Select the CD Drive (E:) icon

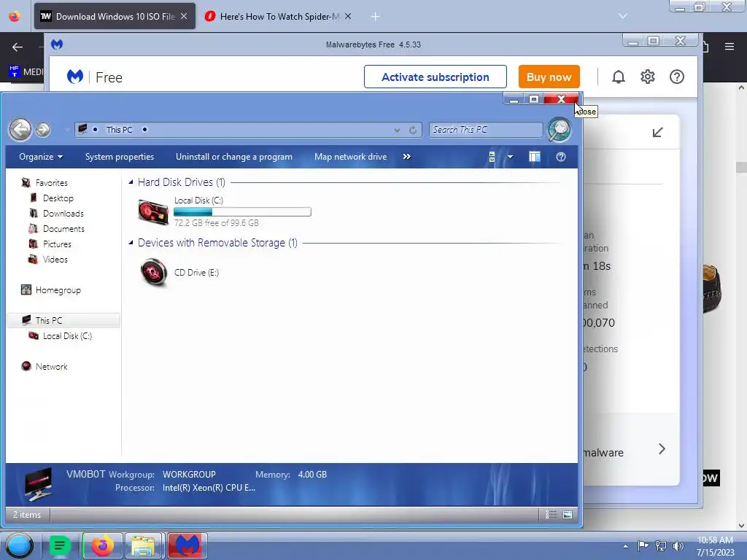coord(154,273)
